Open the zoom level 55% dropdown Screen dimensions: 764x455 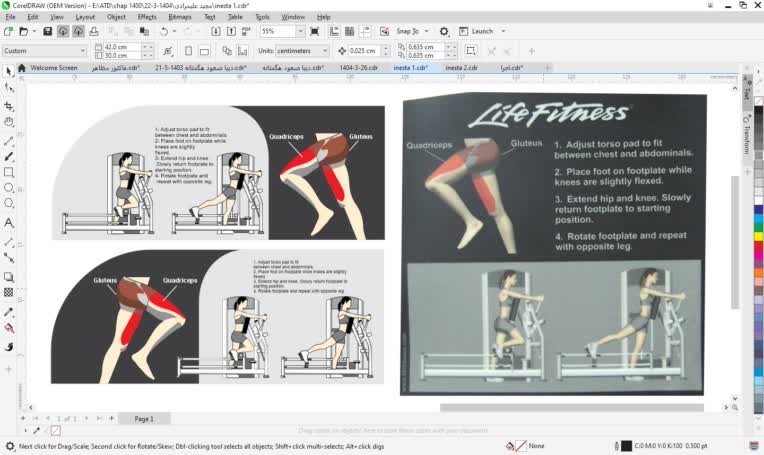point(300,32)
